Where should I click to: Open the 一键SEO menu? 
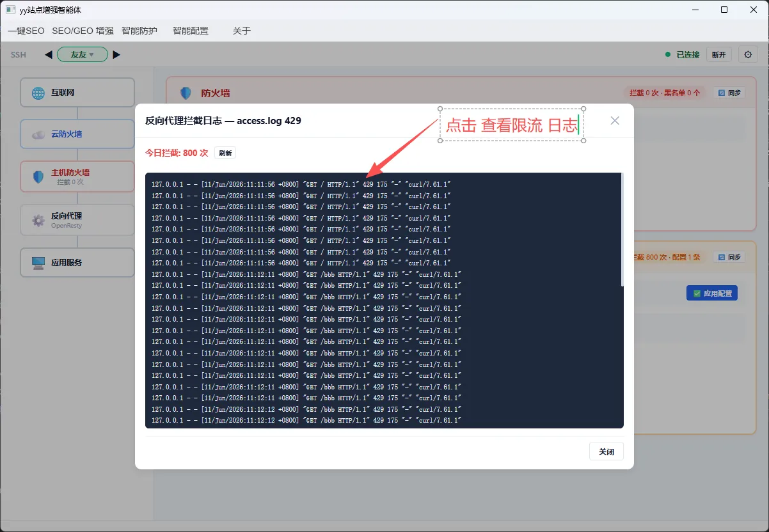point(26,31)
